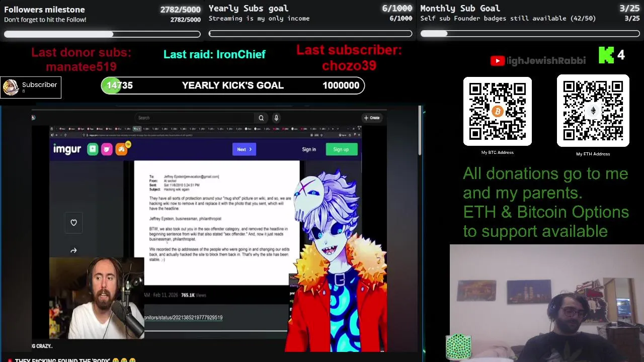Viewport: 644px width, 362px height.
Task: Click the Yearly Kick's Goal bar
Action: tap(232, 85)
